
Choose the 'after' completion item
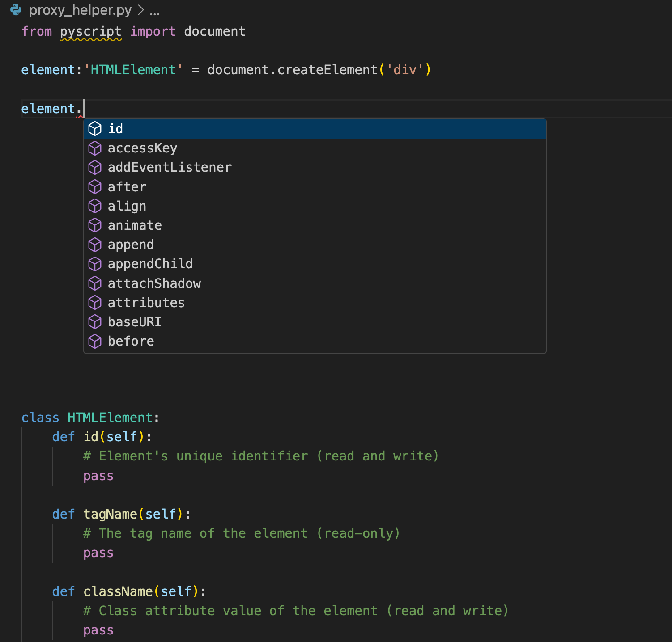(x=127, y=187)
